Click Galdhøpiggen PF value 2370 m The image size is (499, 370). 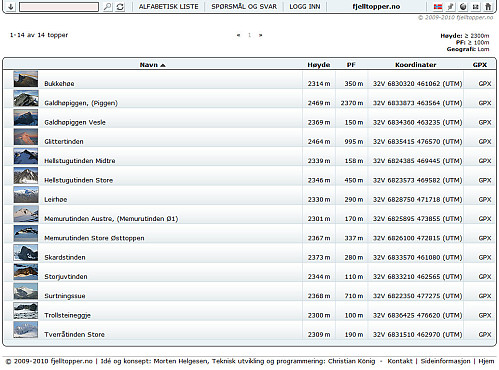pyautogui.click(x=352, y=103)
